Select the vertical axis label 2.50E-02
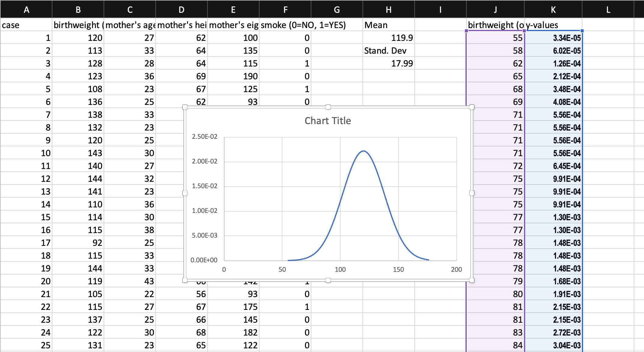Viewport: 644px width, 352px height. (204, 137)
